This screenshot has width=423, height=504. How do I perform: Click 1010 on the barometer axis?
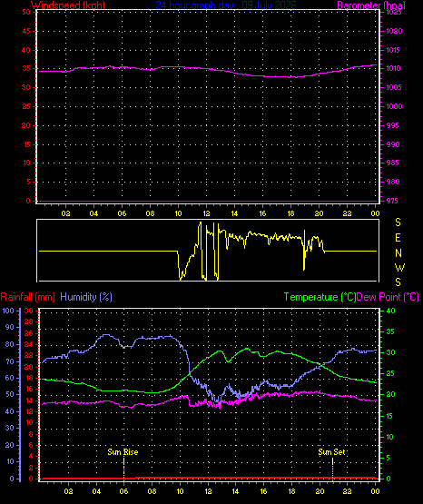click(x=393, y=68)
